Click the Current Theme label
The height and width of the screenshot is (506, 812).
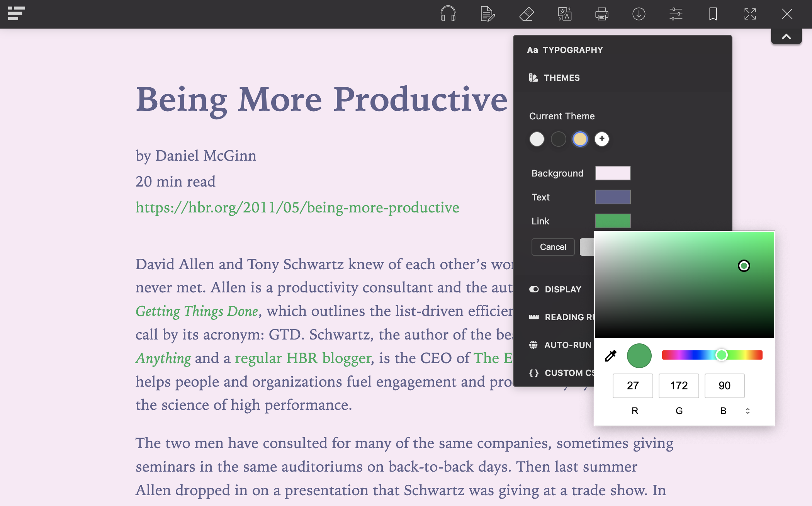pyautogui.click(x=562, y=116)
